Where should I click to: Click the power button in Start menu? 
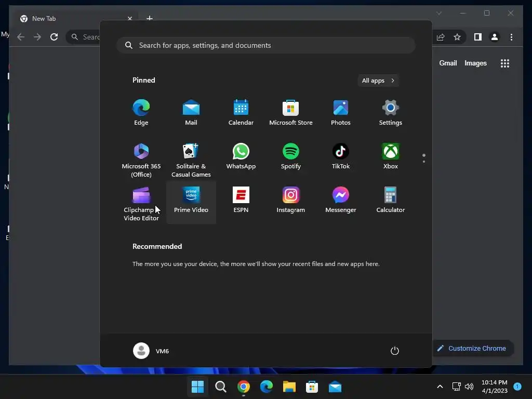(x=395, y=351)
